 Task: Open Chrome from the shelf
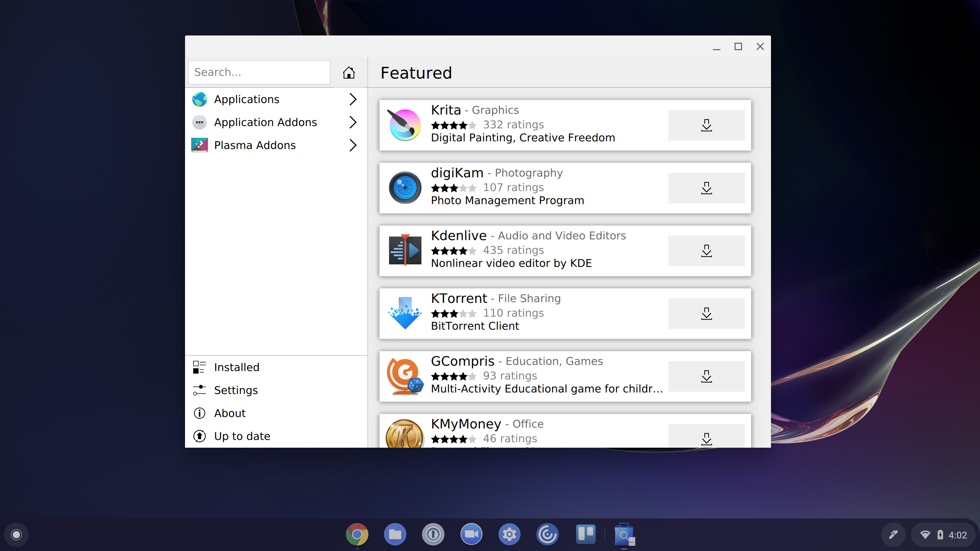357,535
